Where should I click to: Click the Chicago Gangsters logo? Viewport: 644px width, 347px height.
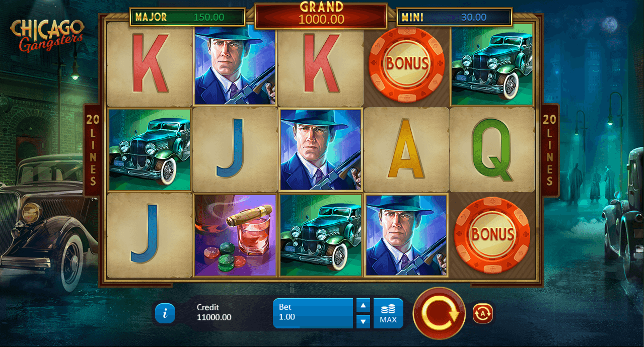click(47, 35)
